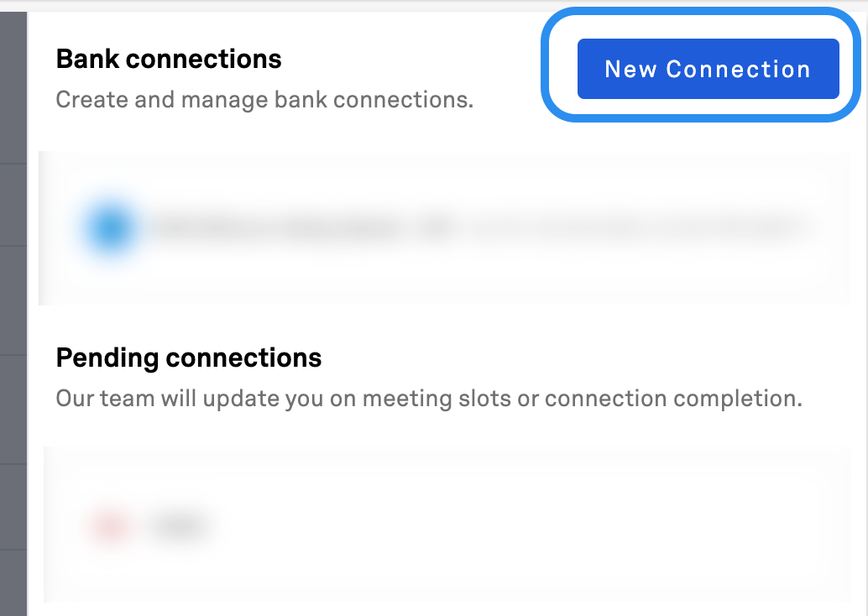
Task: Select the topmost dimmed sidebar section
Action: pyautogui.click(x=13, y=87)
